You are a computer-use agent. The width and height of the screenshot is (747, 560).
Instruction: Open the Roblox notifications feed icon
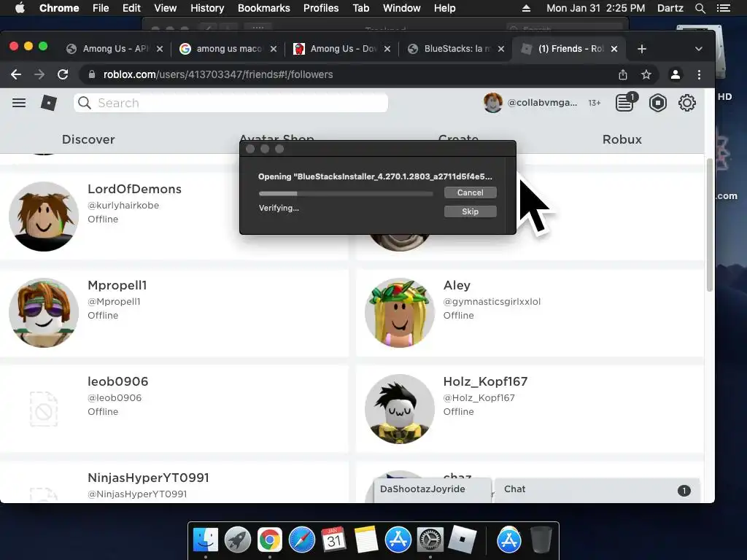pos(625,102)
